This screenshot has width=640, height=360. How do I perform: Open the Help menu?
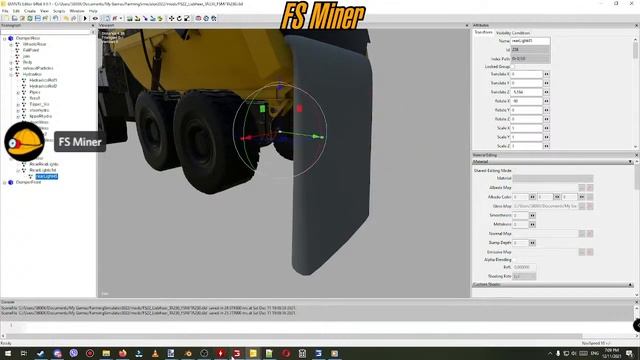(93, 11)
